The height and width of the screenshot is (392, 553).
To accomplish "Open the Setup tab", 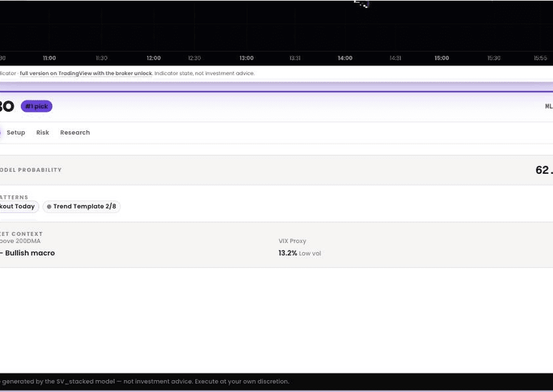I will (x=16, y=132).
